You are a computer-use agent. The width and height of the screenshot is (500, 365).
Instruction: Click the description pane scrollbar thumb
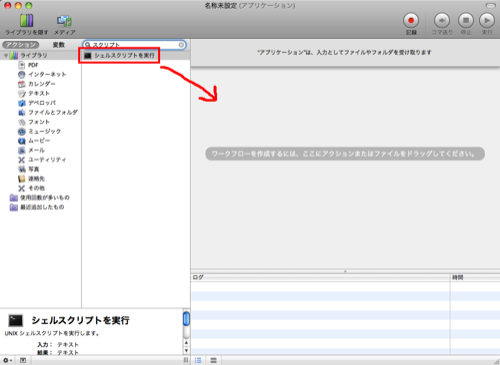[186, 318]
